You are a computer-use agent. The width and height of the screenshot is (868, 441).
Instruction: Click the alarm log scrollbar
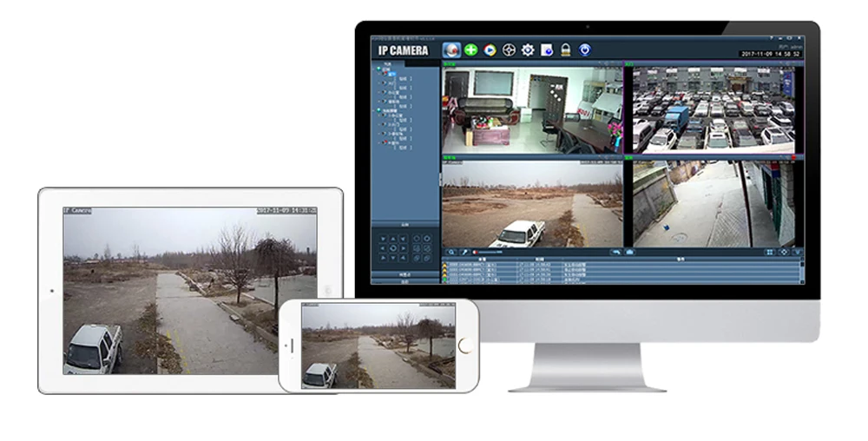click(x=803, y=271)
